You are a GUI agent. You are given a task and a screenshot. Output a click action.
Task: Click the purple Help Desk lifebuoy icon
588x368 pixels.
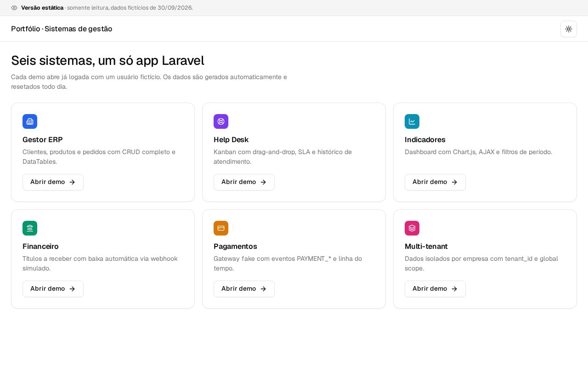tap(221, 121)
